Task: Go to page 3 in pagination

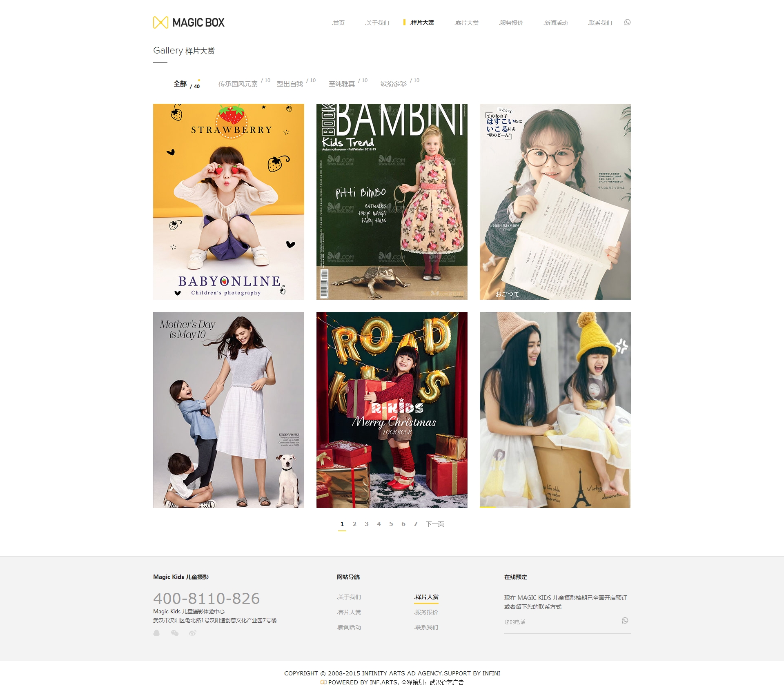Action: click(x=367, y=524)
